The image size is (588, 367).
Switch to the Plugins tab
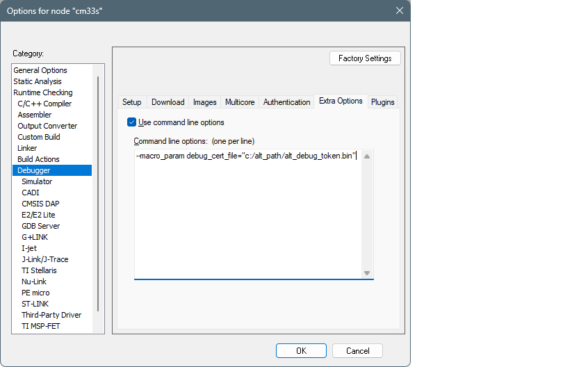(x=382, y=102)
